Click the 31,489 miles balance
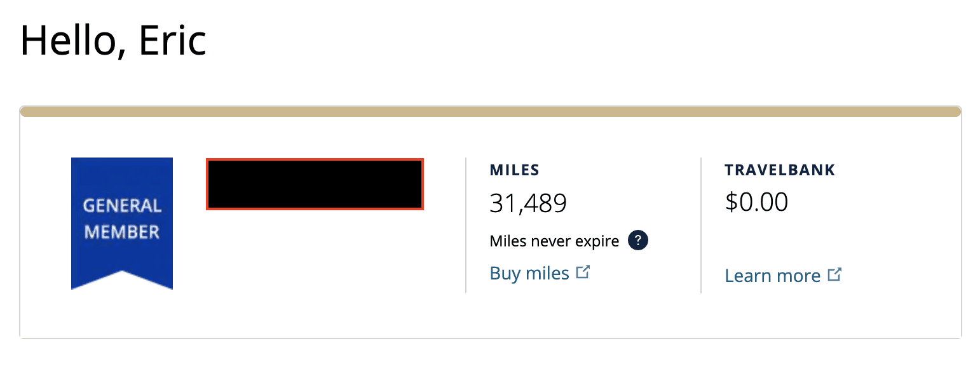The width and height of the screenshot is (980, 376). click(528, 204)
